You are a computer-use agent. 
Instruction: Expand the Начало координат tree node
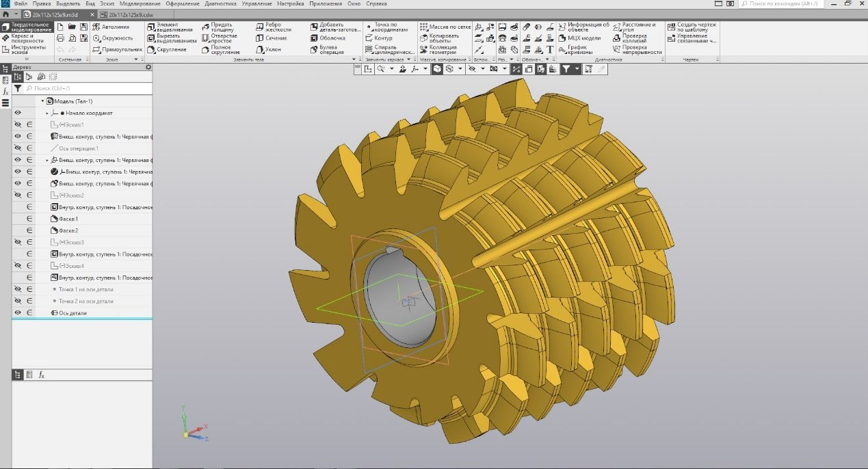click(x=47, y=113)
